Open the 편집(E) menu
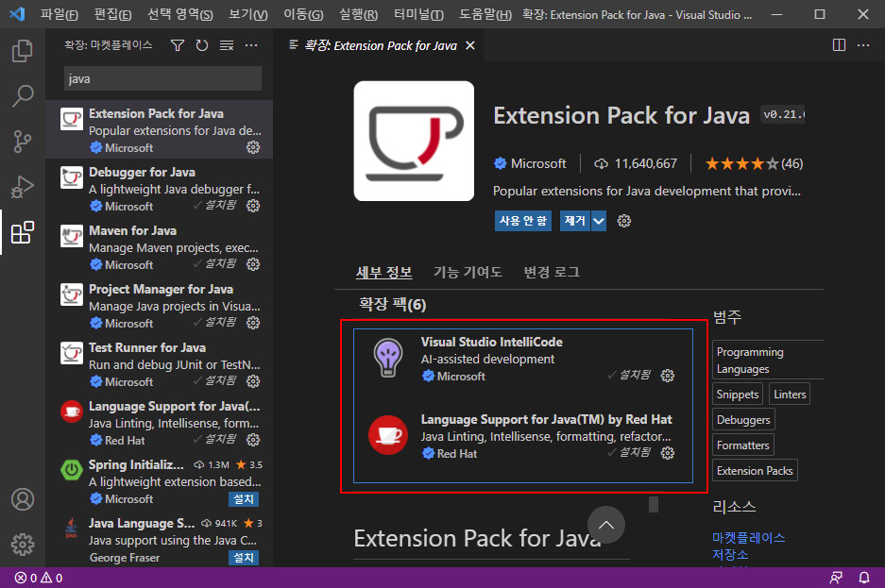 tap(113, 15)
